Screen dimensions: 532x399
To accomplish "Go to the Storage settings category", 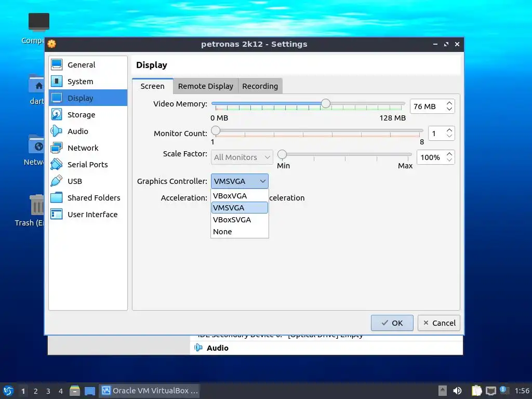I will point(88,114).
